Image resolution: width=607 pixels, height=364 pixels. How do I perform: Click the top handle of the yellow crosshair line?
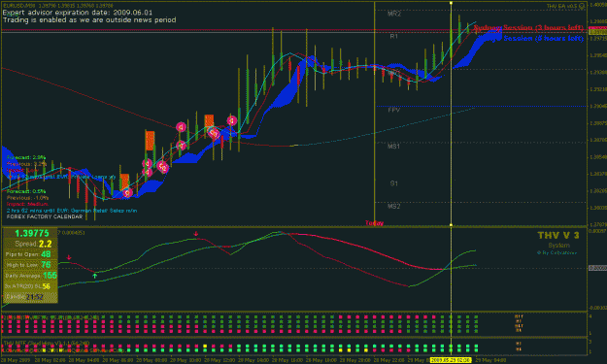[451, 3]
